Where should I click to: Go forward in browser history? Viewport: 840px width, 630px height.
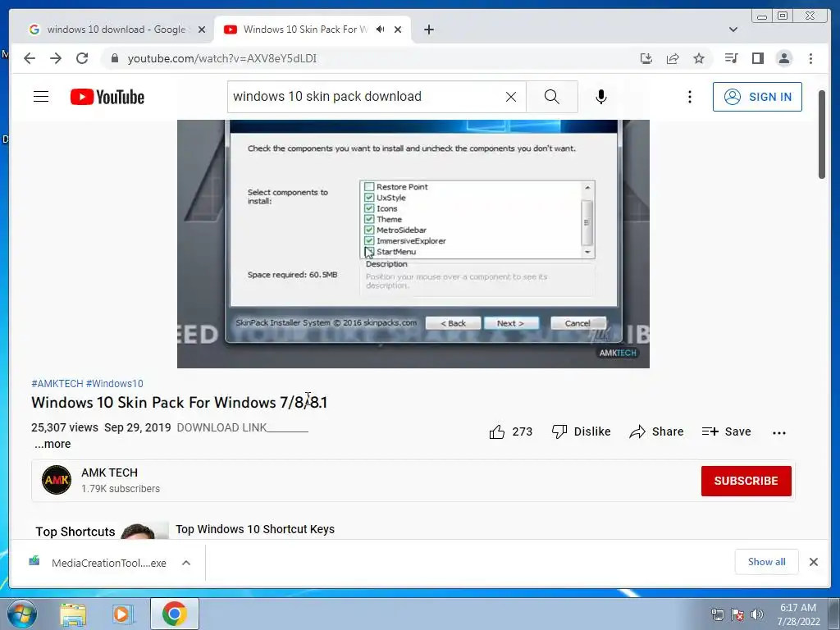coord(56,58)
